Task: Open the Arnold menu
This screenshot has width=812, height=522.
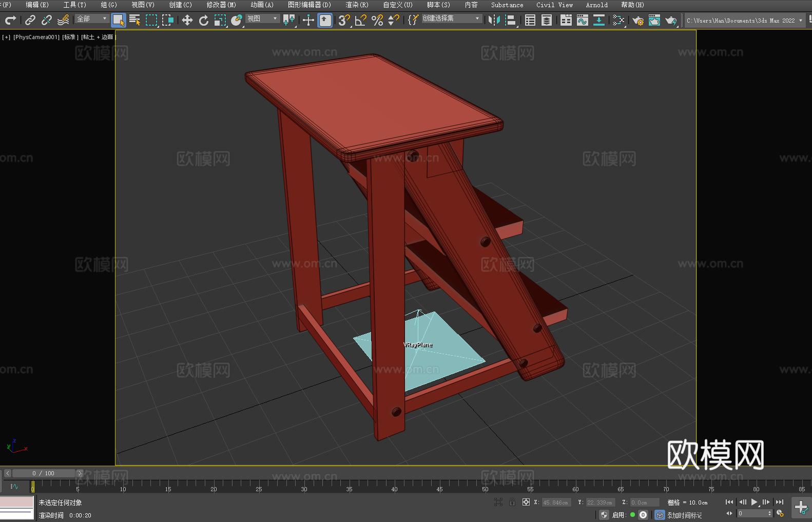Action: 596,5
